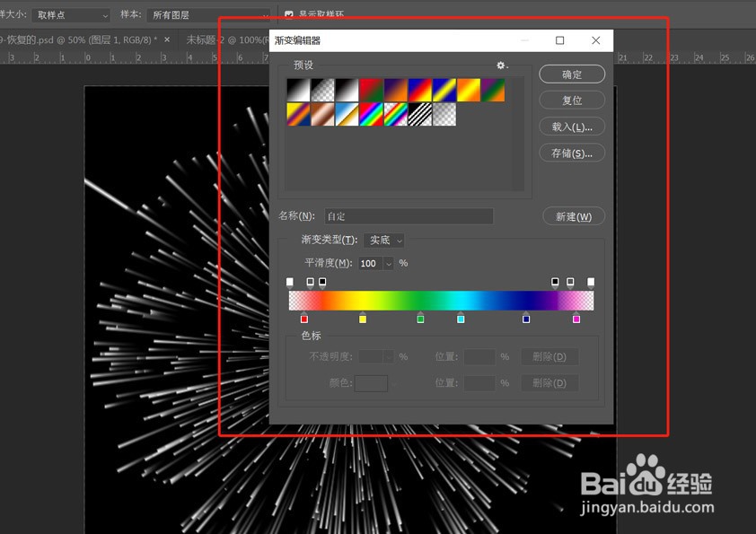Screen dimensions: 756x534
Task: Click the 平滑度 value field showing 100
Action: click(x=370, y=263)
